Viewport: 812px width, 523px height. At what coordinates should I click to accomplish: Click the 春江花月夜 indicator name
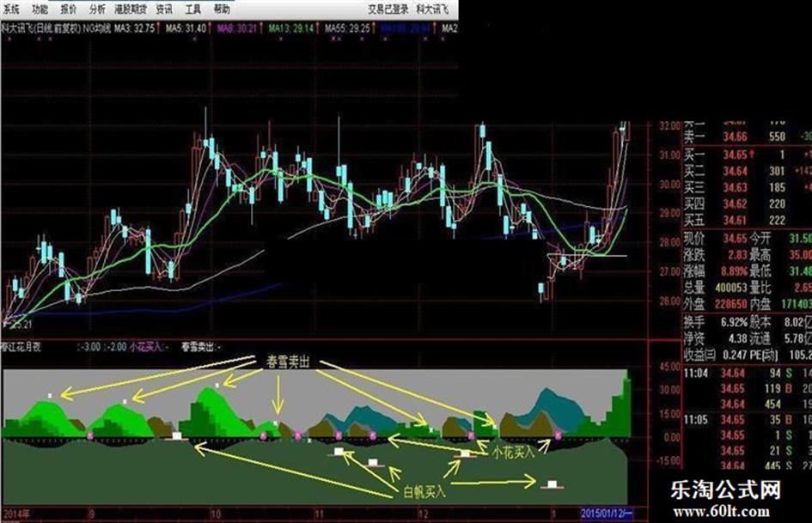click(x=21, y=346)
